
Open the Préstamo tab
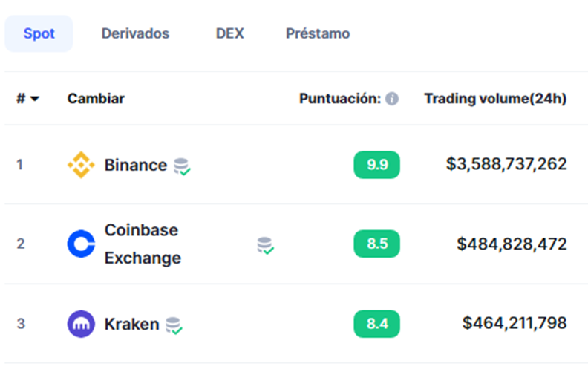tap(318, 33)
